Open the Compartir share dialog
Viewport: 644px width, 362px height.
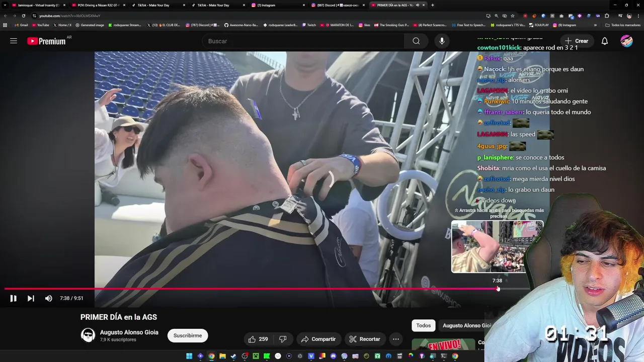coord(318,339)
